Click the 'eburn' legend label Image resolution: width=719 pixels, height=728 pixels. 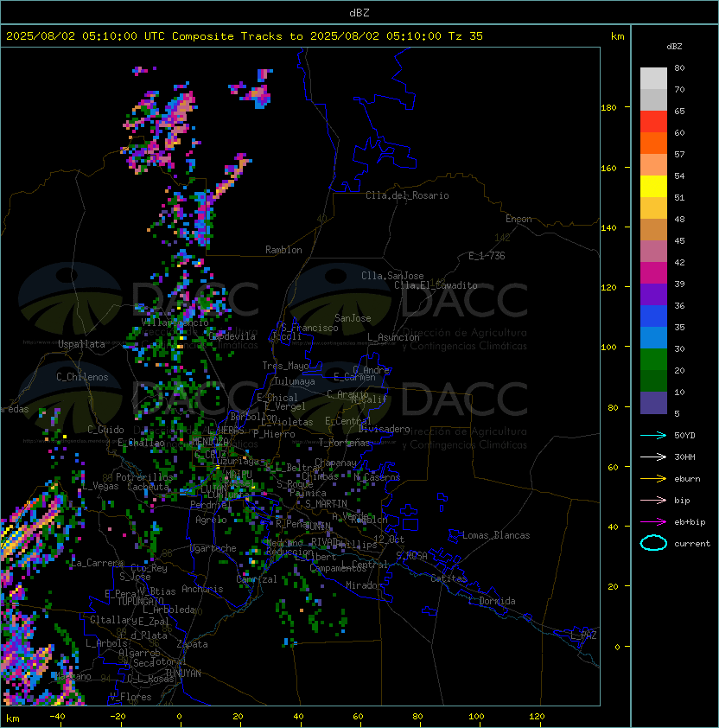[687, 479]
